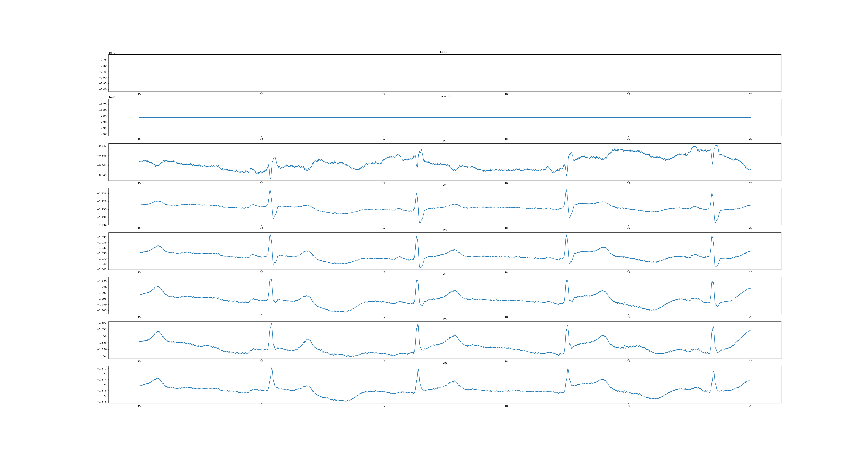Screen dimensions: 868x453
Task: Click the last QRS peak in V5
Action: click(x=713, y=327)
